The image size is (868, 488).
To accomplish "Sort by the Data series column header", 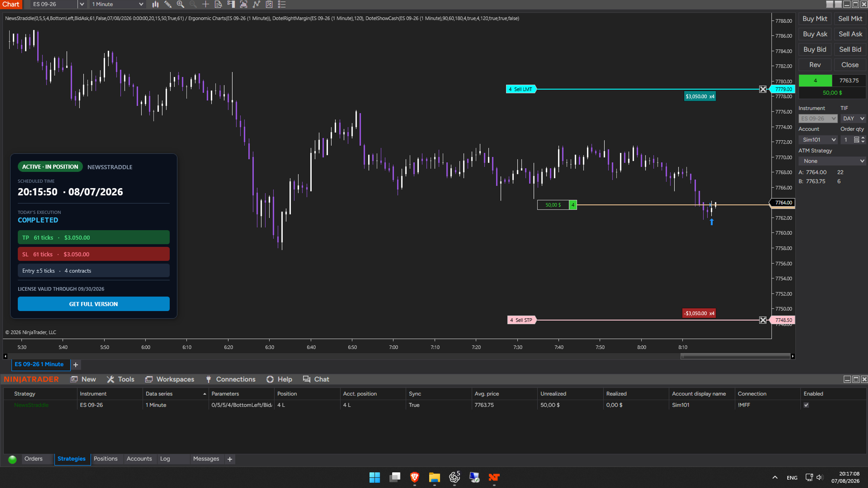I will (176, 394).
